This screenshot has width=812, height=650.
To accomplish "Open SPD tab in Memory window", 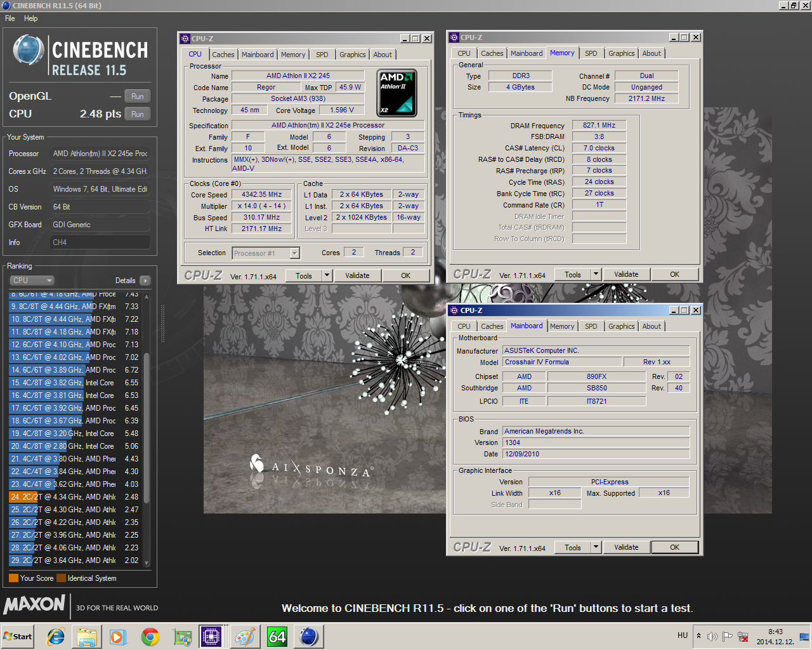I will [x=591, y=53].
